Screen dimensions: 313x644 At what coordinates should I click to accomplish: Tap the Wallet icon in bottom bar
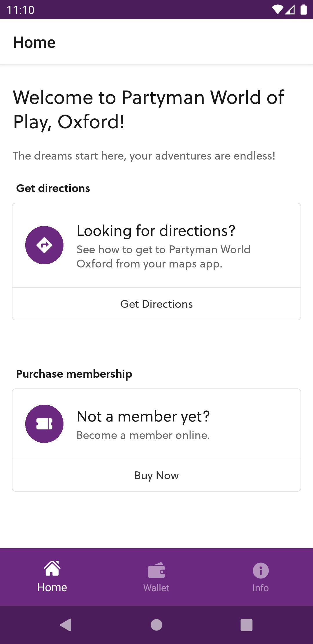coord(156,570)
